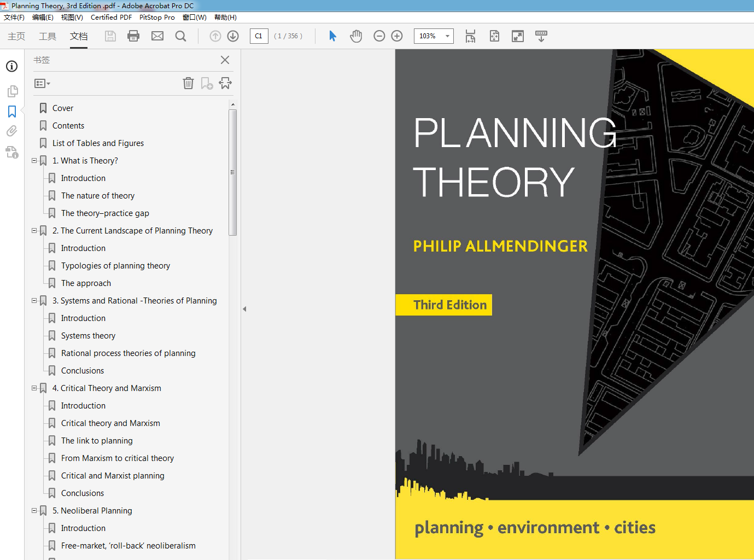Screen dimensions: 754x560
Task: Open the Certified PDF menu
Action: pos(111,17)
